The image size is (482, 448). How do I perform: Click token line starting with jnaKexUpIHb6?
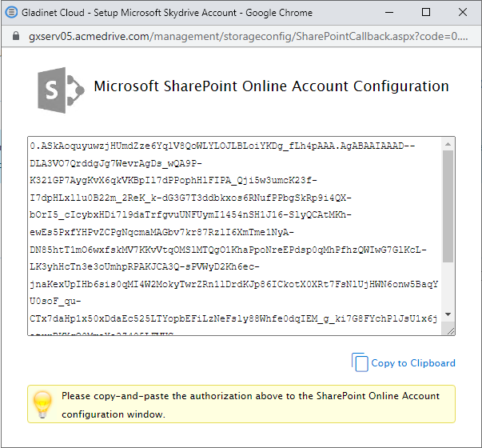coord(233,284)
